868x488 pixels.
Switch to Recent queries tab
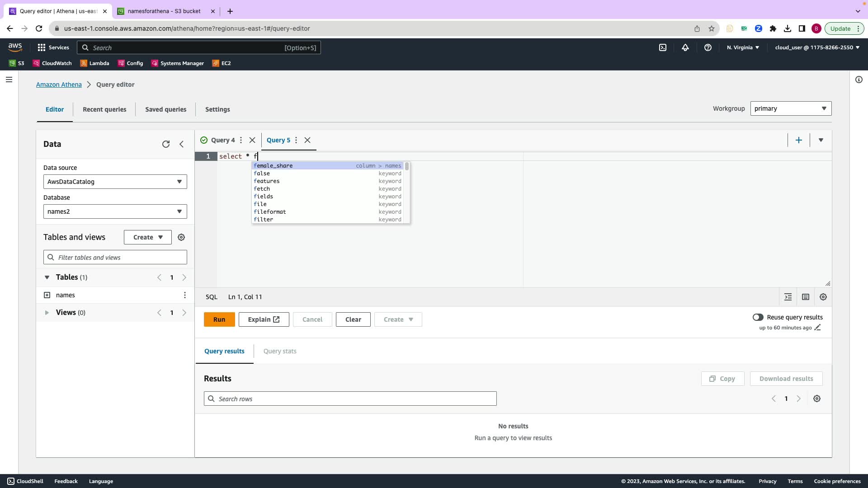coord(104,109)
